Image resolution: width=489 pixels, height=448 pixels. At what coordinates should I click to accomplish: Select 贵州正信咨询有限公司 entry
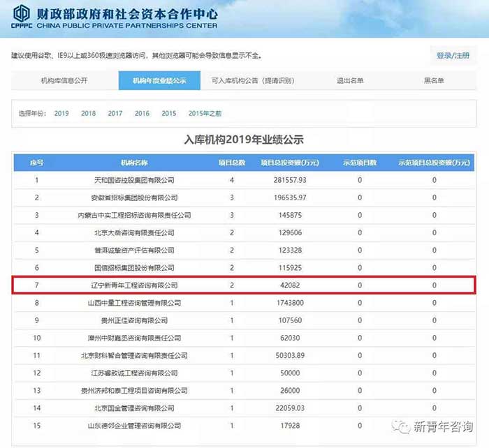click(x=134, y=320)
